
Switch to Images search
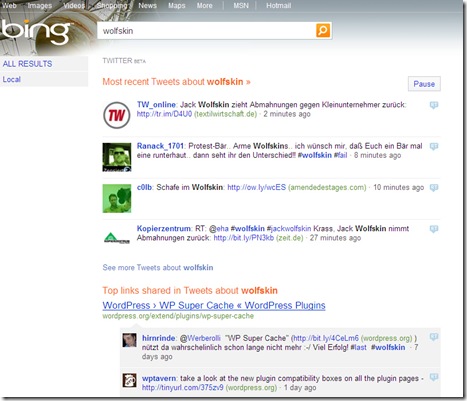40,6
